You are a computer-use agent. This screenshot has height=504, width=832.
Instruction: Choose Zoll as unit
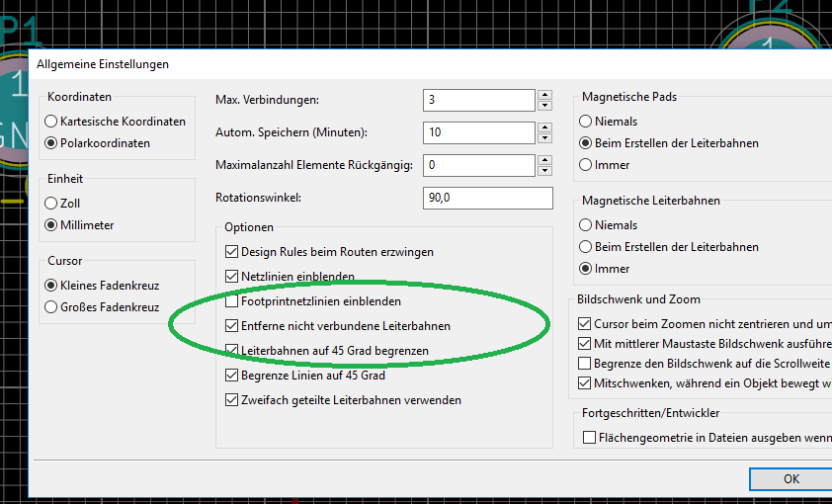51,204
